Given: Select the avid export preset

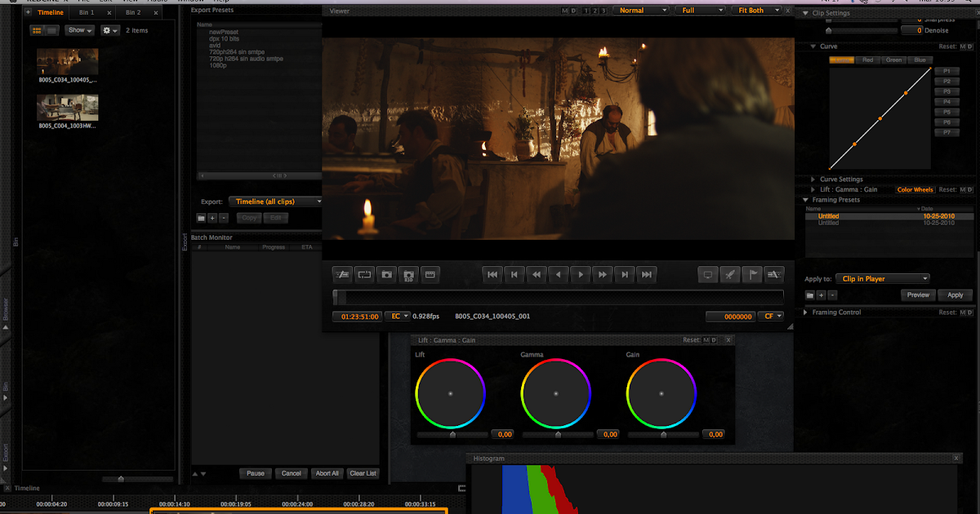Looking at the screenshot, I should coord(215,46).
